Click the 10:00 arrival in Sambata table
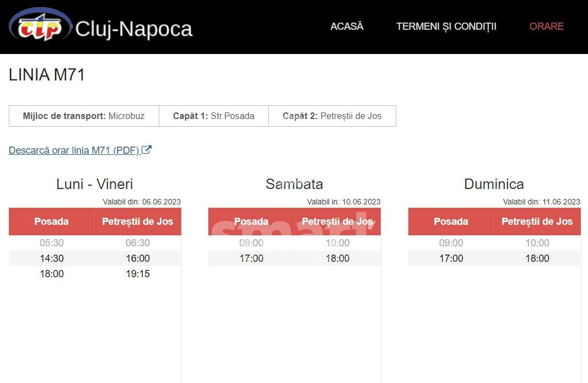The image size is (588, 383). pyautogui.click(x=338, y=242)
